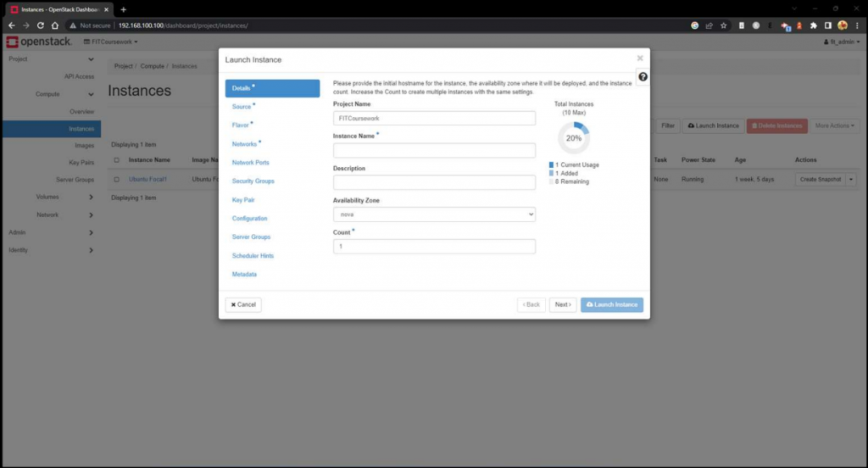Click the help question mark icon

643,77
